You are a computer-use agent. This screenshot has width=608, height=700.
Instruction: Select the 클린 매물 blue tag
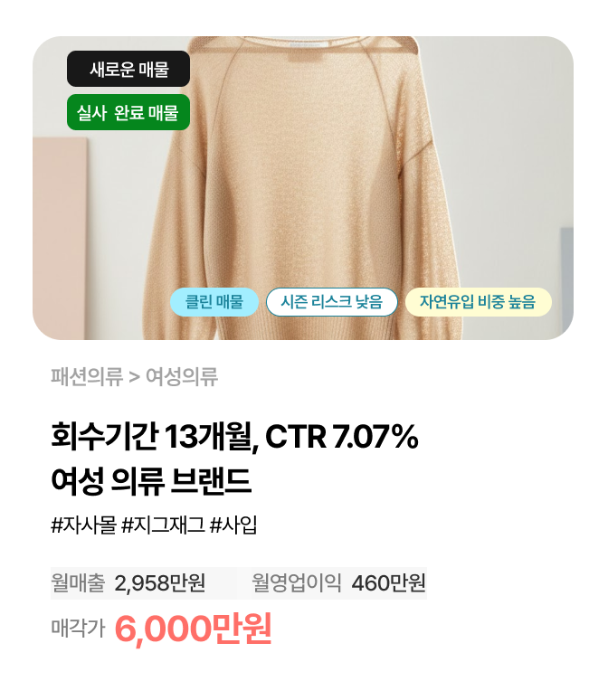(214, 302)
